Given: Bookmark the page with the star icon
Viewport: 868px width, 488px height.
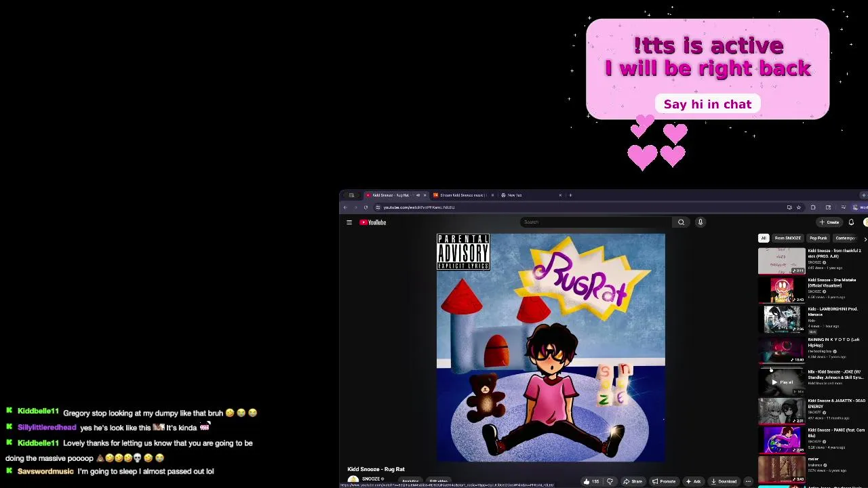Looking at the screenshot, I should pos(799,207).
